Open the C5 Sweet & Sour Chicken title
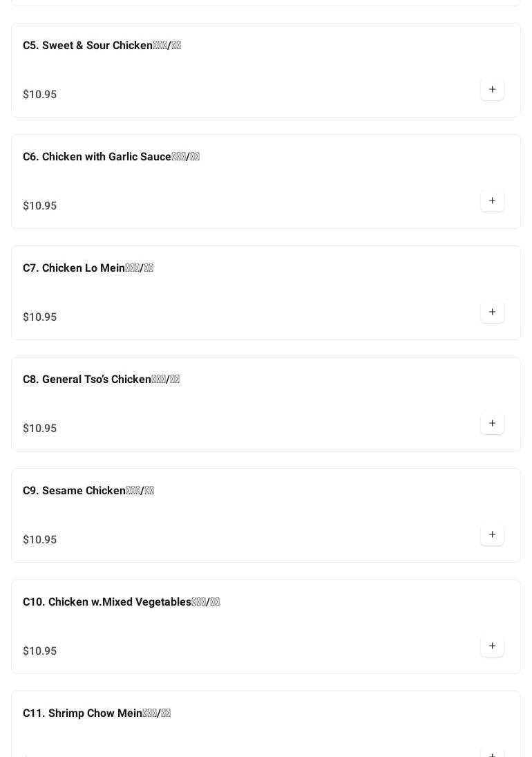 coord(102,46)
